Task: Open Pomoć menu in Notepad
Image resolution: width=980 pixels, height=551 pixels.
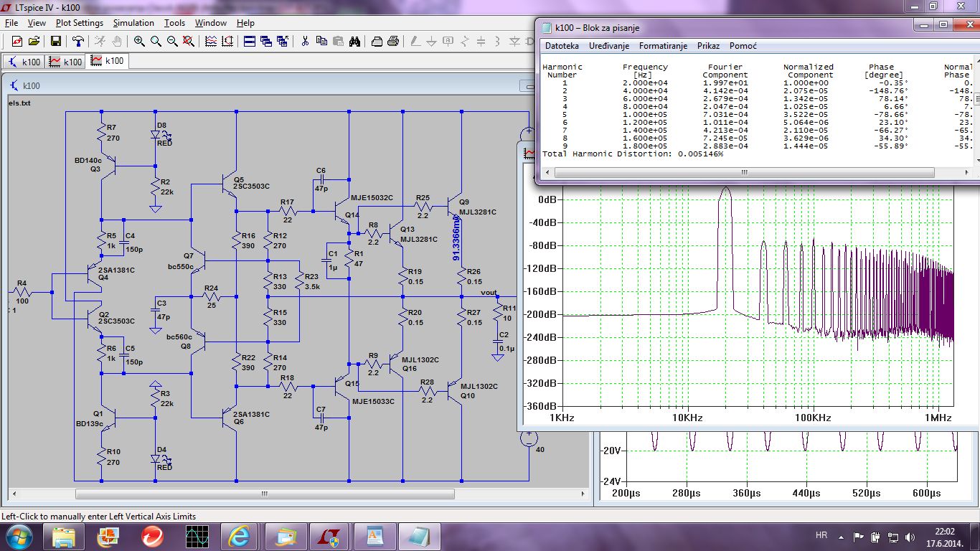Action: point(743,46)
